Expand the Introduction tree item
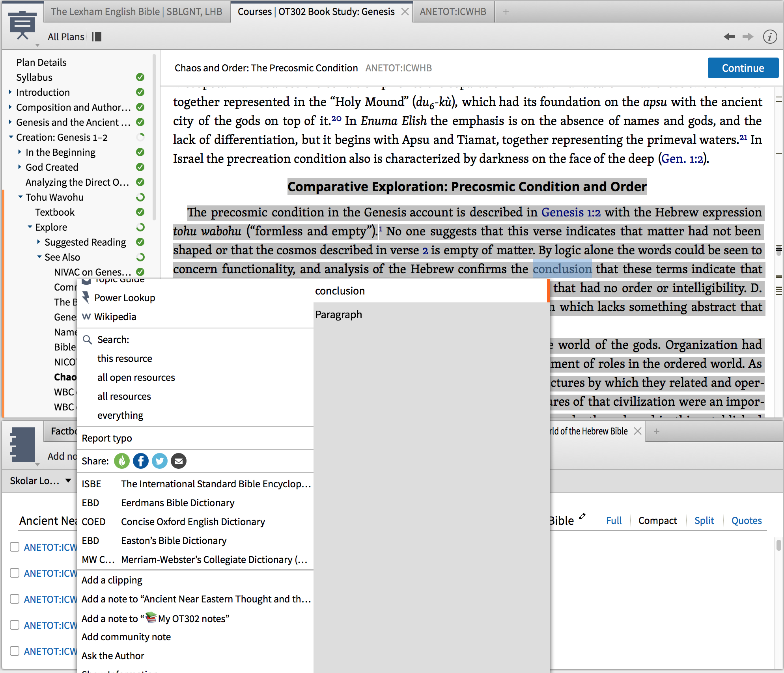This screenshot has height=673, width=784. [10, 92]
